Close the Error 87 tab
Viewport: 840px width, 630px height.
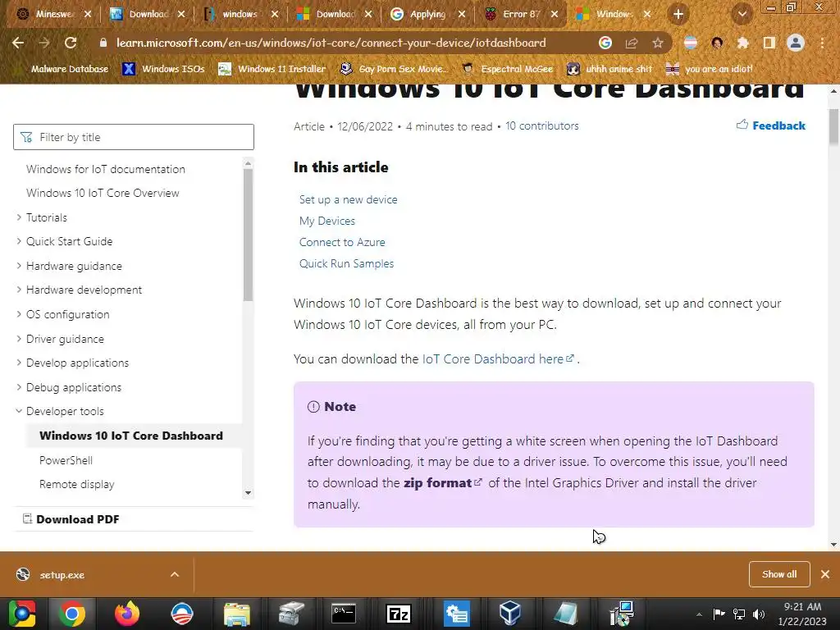tap(555, 15)
